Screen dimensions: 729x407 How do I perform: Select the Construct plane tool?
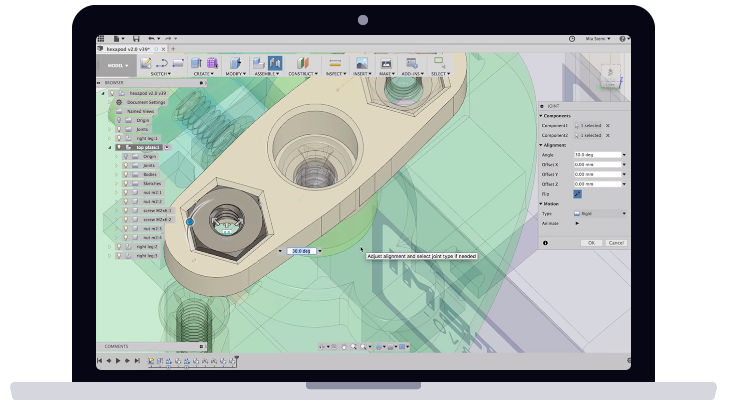303,63
